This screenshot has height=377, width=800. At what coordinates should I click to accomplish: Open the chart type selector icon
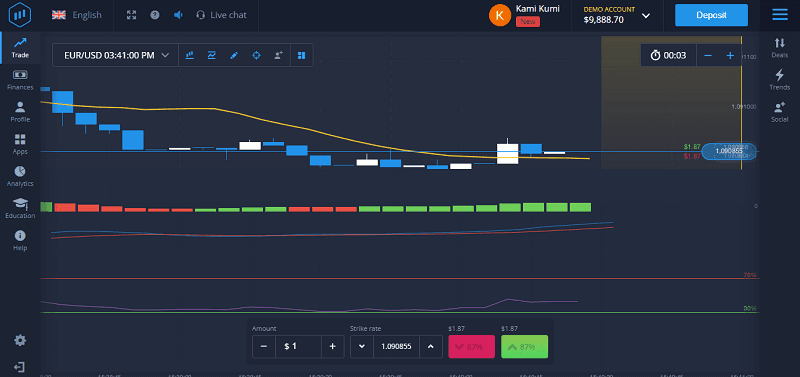(x=189, y=55)
